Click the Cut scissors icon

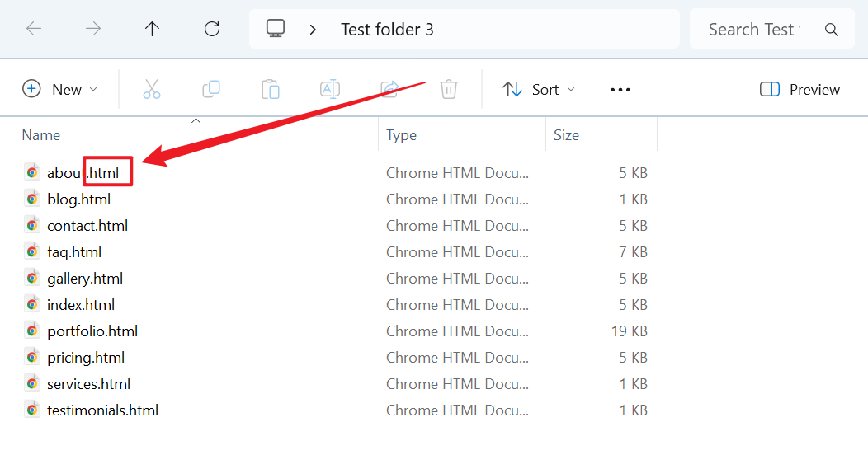(x=152, y=89)
